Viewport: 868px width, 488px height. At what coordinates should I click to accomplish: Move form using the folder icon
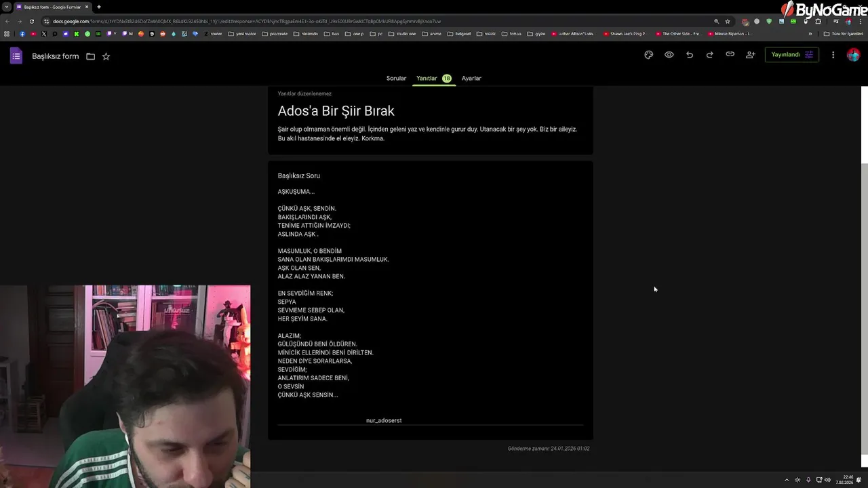pyautogui.click(x=90, y=56)
